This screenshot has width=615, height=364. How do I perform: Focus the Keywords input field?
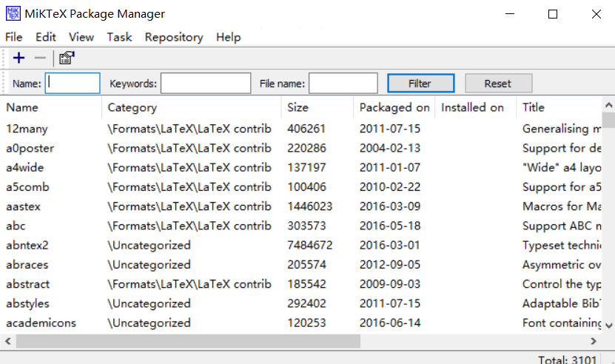pyautogui.click(x=206, y=83)
